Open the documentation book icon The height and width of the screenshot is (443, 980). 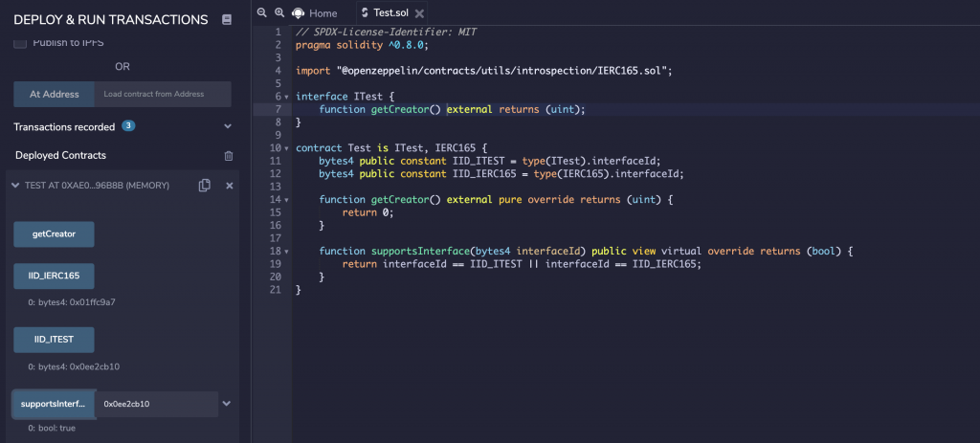[x=226, y=20]
